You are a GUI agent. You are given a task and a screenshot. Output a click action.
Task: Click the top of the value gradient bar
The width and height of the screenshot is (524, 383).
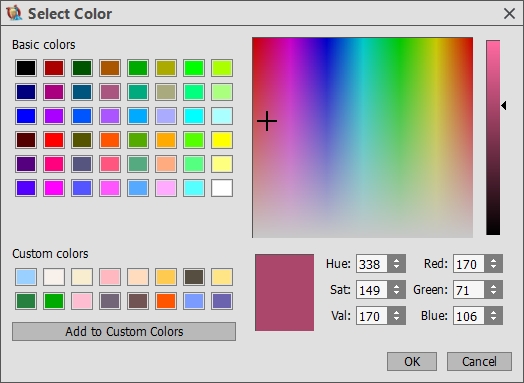pyautogui.click(x=493, y=42)
